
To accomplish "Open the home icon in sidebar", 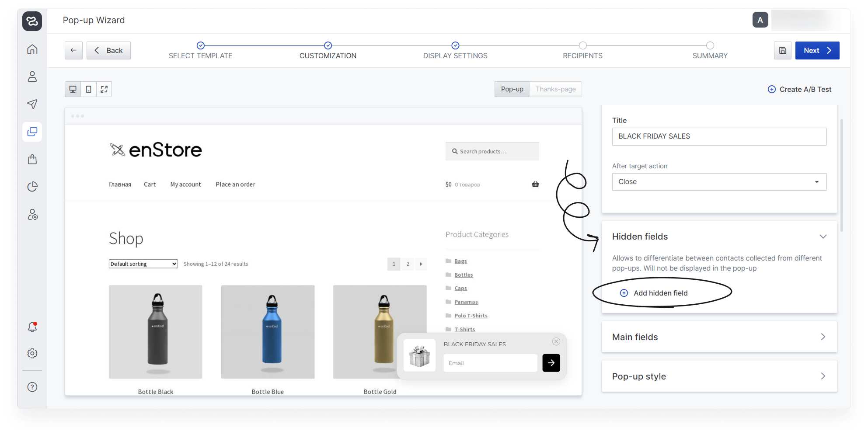I will pyautogui.click(x=32, y=49).
